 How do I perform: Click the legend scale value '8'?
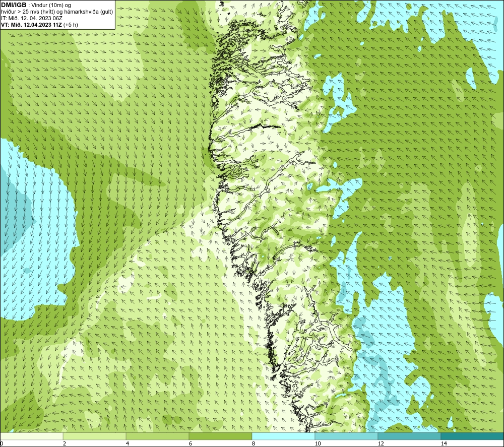254,443
